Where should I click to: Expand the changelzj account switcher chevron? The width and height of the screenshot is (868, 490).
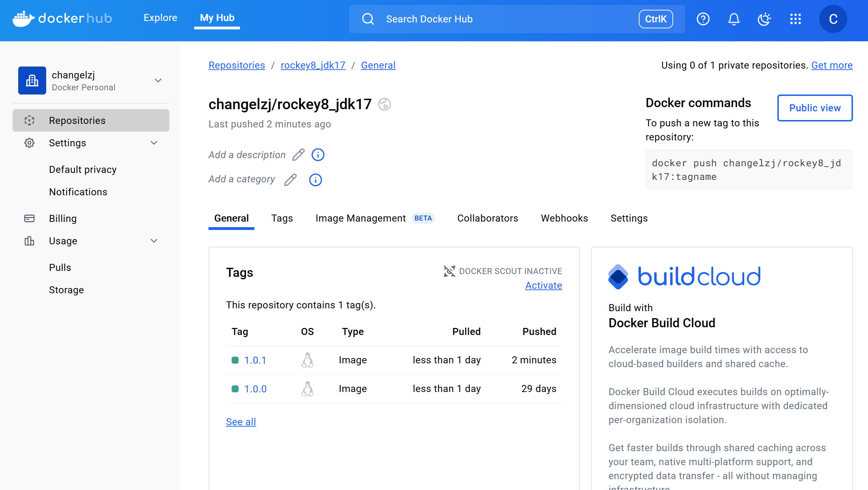pos(158,80)
